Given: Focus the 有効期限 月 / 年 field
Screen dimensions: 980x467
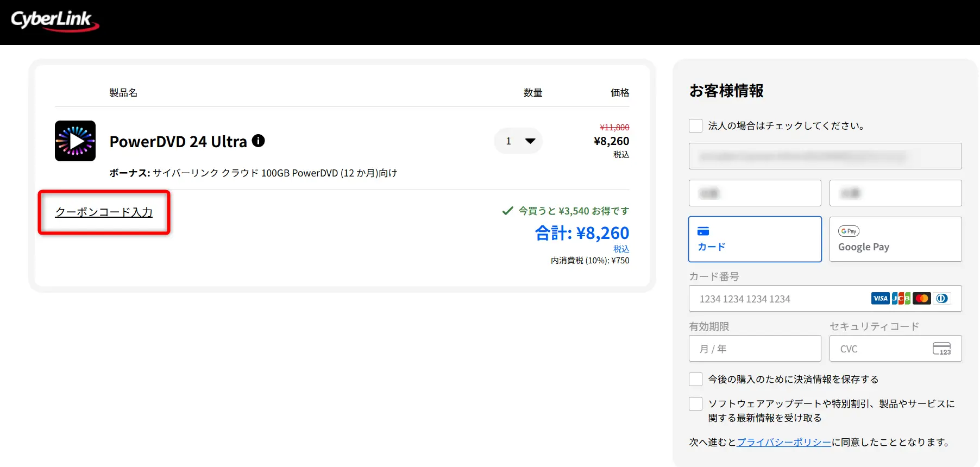Looking at the screenshot, I should pyautogui.click(x=755, y=349).
